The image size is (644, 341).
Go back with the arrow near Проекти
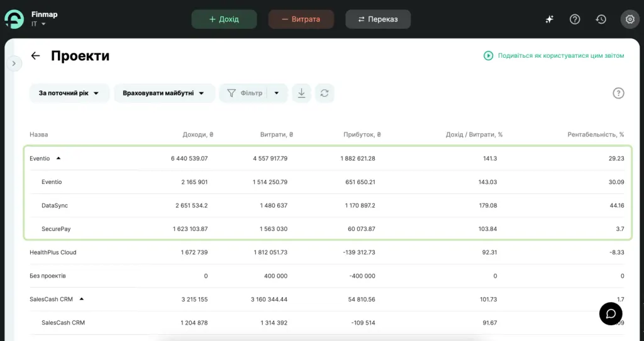(x=36, y=56)
